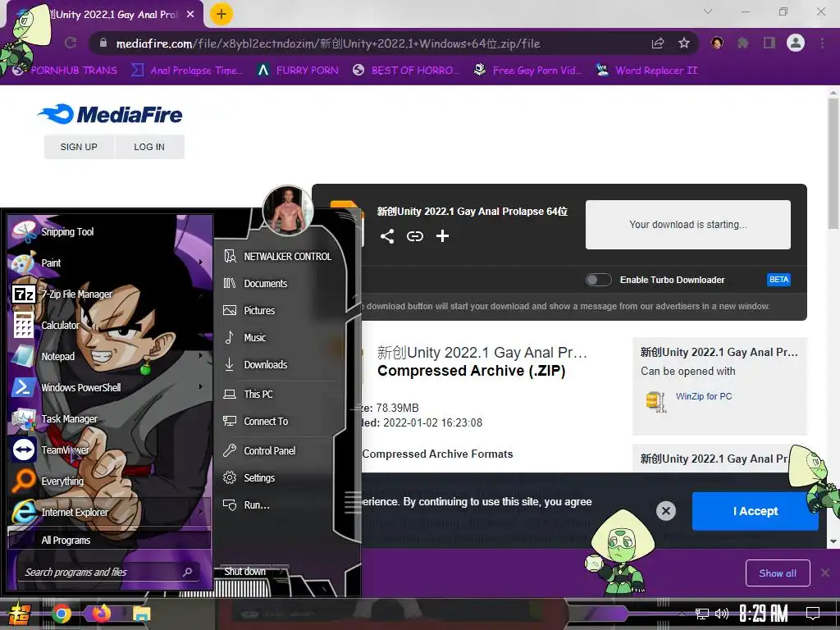840x630 pixels.
Task: Click Show all in the downloads bar
Action: coord(778,573)
